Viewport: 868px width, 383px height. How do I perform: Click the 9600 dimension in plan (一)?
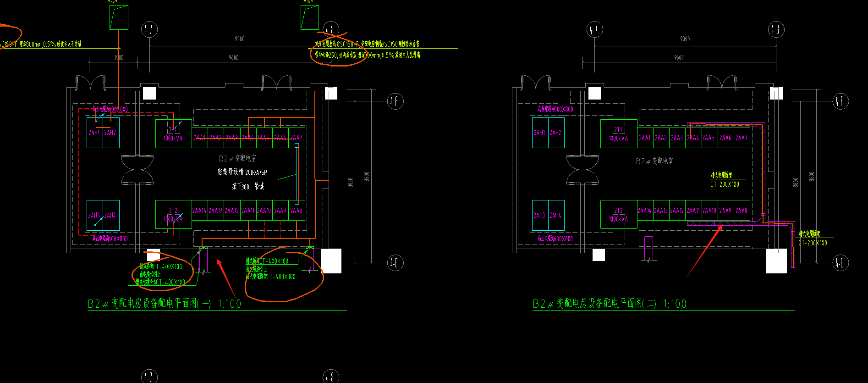tap(234, 58)
